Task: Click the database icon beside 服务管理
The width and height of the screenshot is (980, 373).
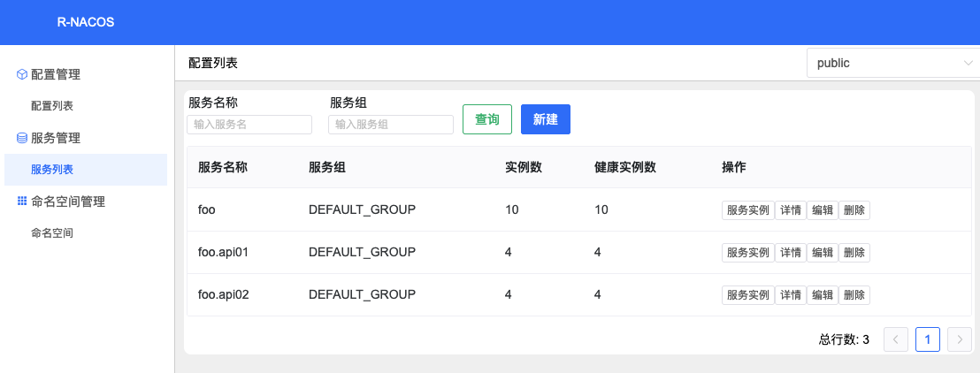Action: pyautogui.click(x=22, y=138)
